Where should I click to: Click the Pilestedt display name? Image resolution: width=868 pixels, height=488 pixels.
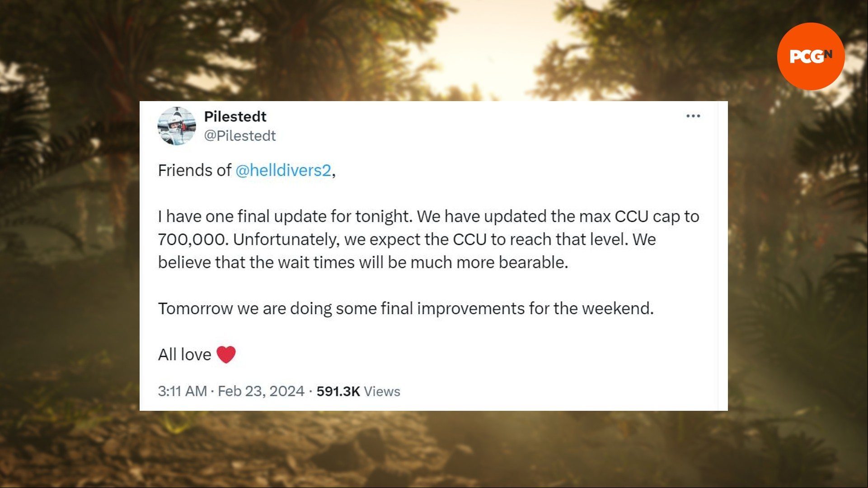click(235, 116)
